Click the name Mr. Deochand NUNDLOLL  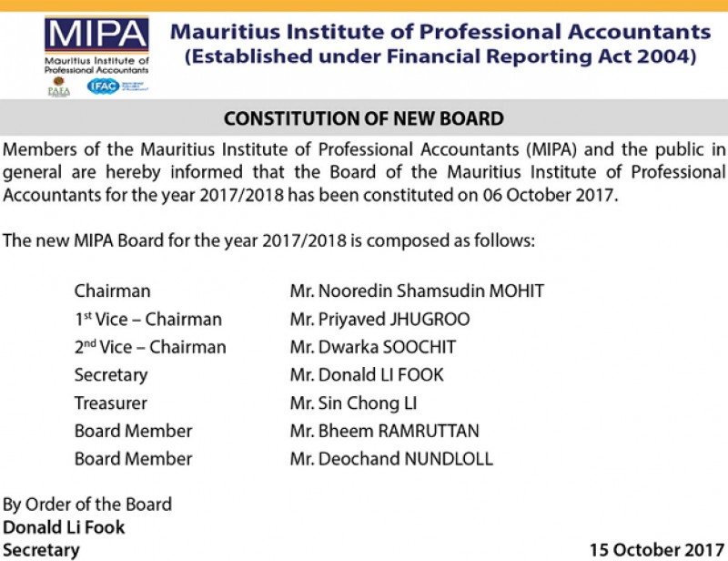pos(391,458)
